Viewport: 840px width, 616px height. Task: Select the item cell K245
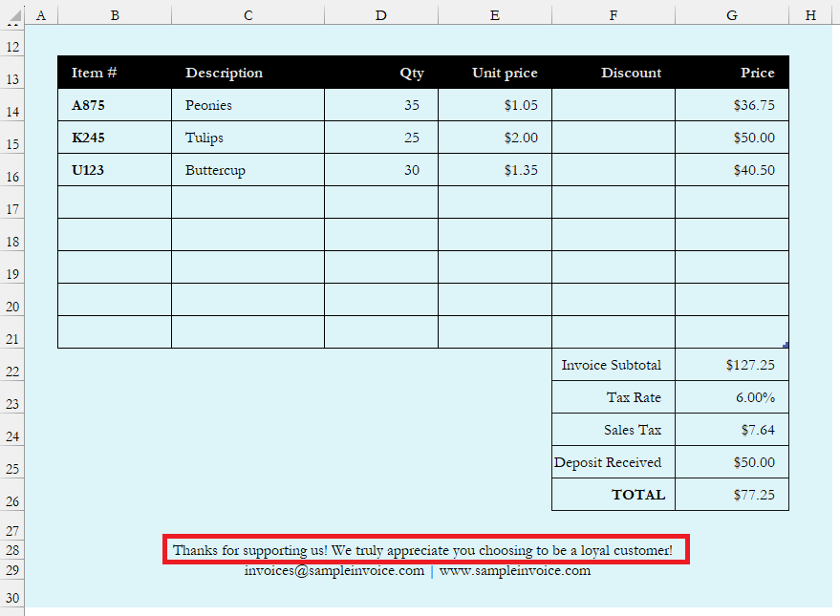(115, 138)
